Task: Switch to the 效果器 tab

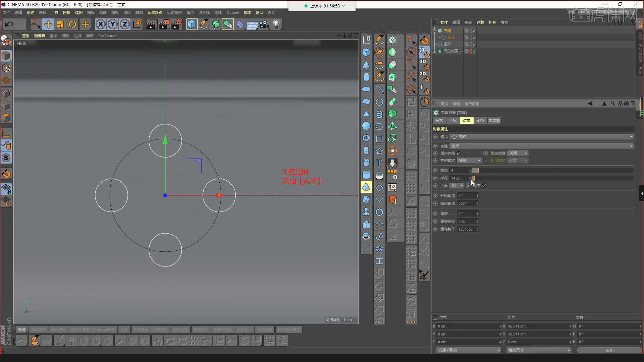Action: pyautogui.click(x=494, y=120)
